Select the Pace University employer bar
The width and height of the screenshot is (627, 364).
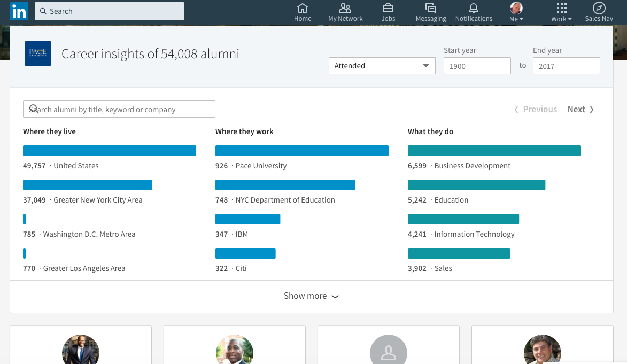(x=302, y=151)
